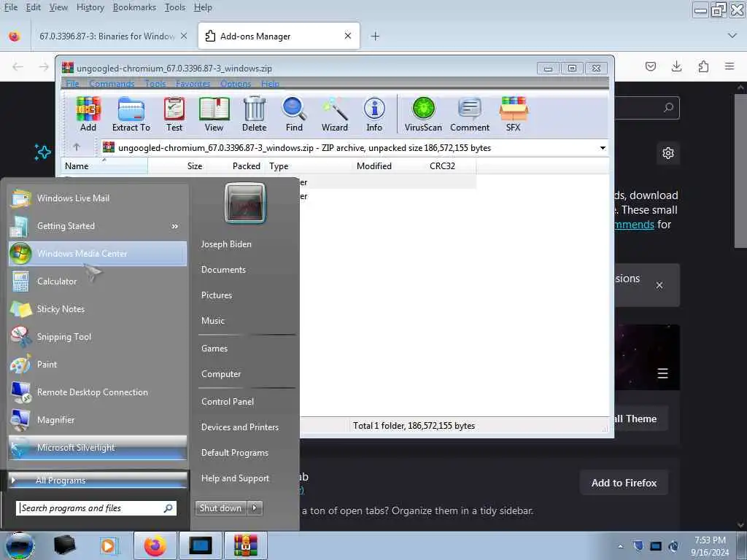
Task: Open Shut down options arrow
Action: point(255,508)
